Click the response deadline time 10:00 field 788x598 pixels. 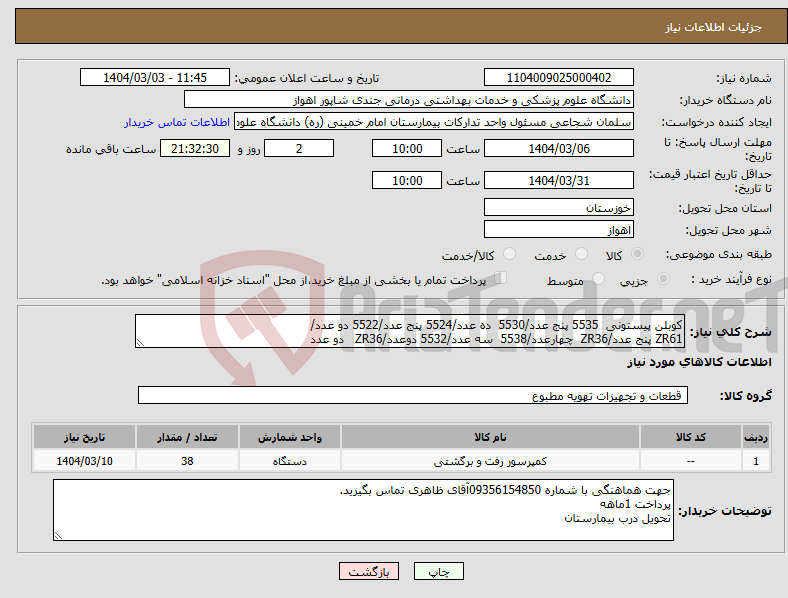[x=407, y=148]
